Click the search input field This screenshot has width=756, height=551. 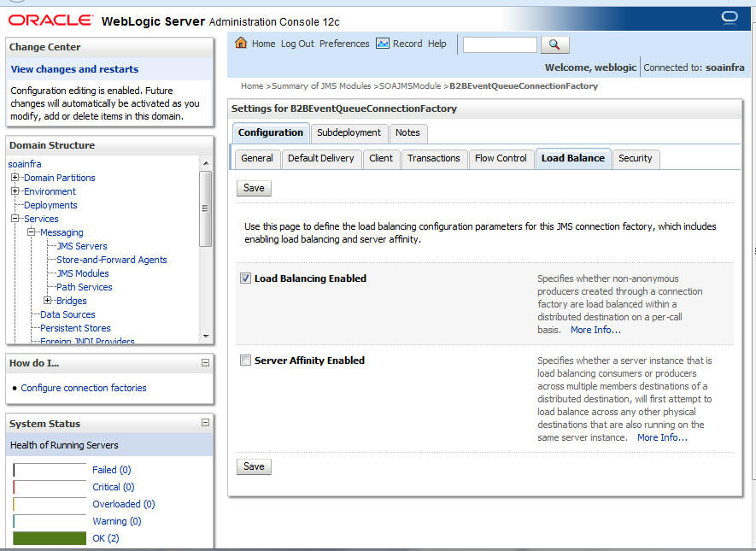pyautogui.click(x=500, y=44)
